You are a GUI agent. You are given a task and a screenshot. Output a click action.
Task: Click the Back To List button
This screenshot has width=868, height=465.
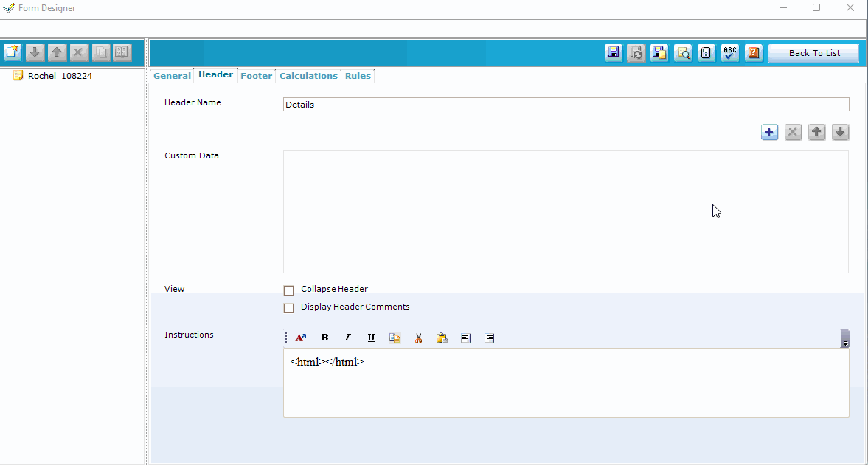[813, 53]
